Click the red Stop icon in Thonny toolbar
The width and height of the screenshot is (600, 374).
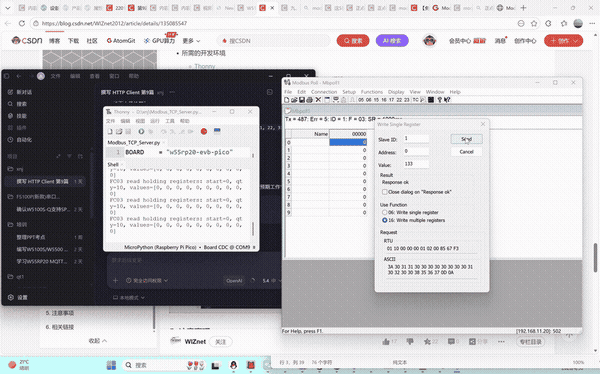pyautogui.click(x=204, y=131)
